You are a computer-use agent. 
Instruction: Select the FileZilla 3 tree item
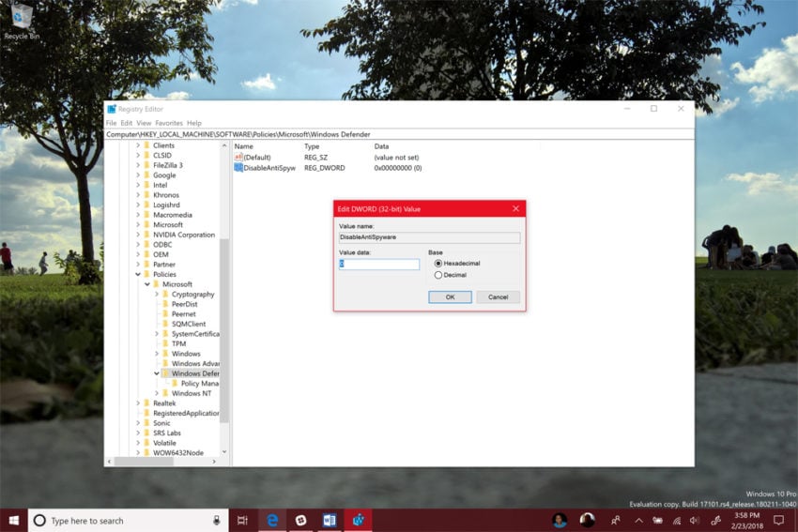[167, 165]
